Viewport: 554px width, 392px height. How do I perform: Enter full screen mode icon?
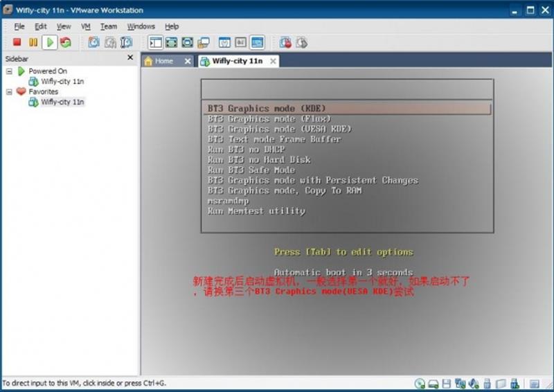(187, 42)
